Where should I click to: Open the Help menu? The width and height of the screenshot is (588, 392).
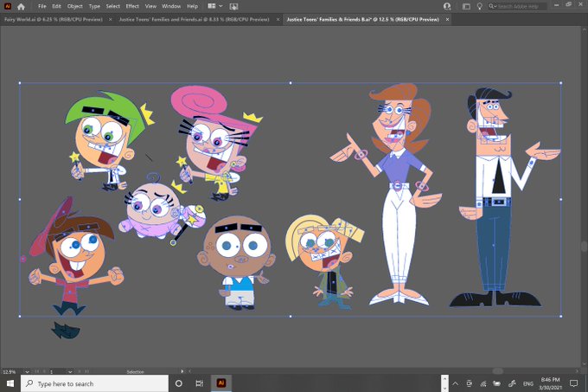[192, 6]
